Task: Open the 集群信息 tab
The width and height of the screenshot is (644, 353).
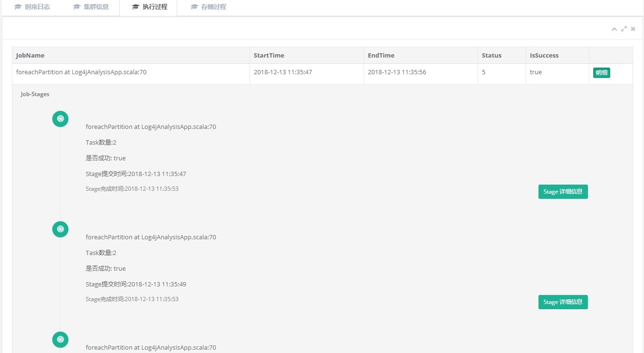Action: pos(91,7)
